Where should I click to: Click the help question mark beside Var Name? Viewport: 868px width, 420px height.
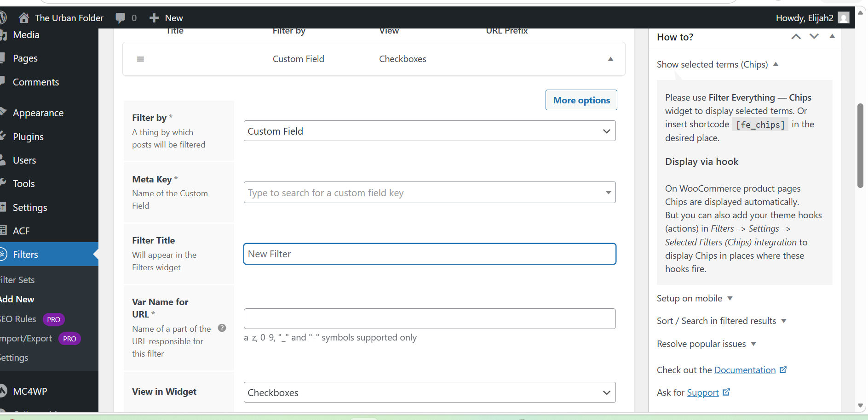click(x=222, y=328)
